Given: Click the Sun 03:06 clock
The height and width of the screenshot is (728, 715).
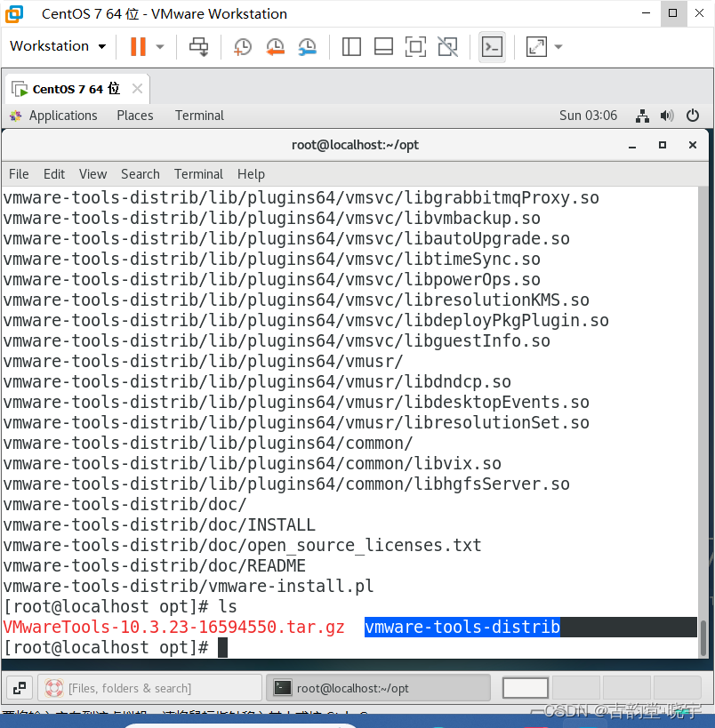Looking at the screenshot, I should tap(588, 116).
